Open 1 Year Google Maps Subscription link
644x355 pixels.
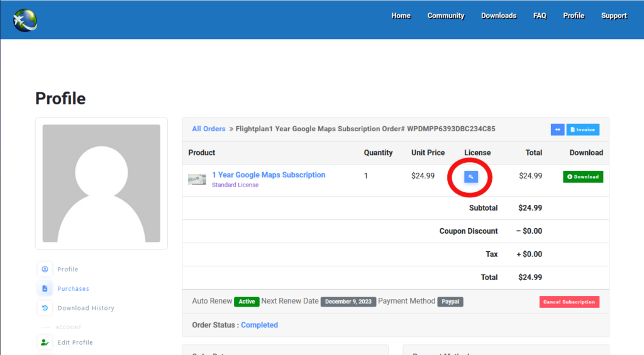(269, 175)
